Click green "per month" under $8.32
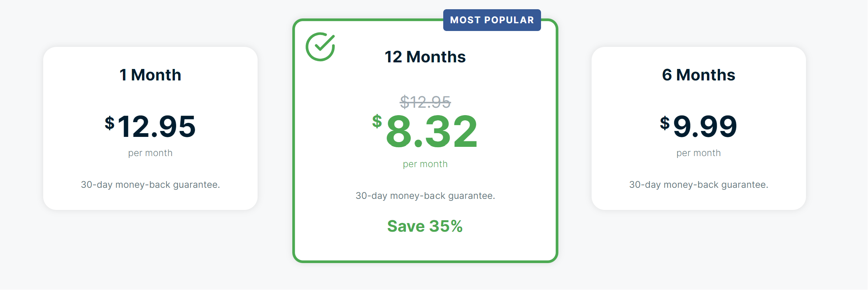Image resolution: width=868 pixels, height=290 pixels. (425, 164)
